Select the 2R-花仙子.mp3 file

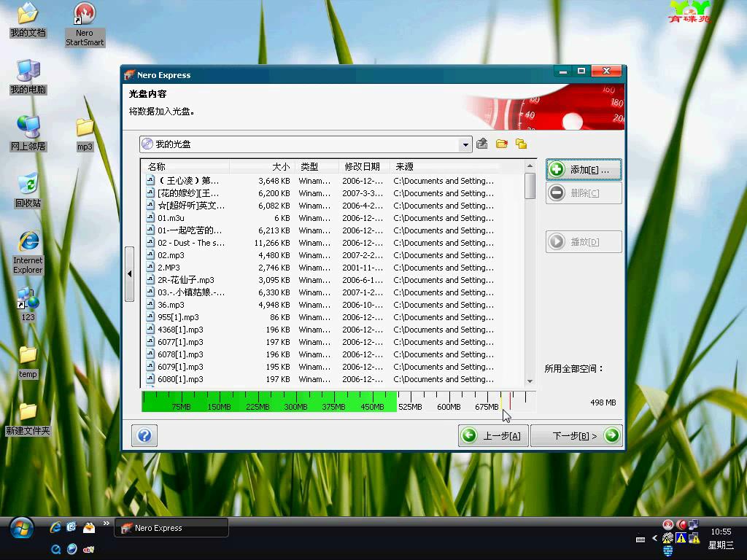320,280
